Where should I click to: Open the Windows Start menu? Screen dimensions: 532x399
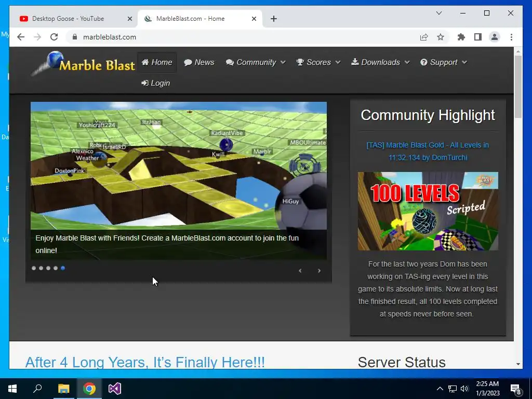pos(12,389)
